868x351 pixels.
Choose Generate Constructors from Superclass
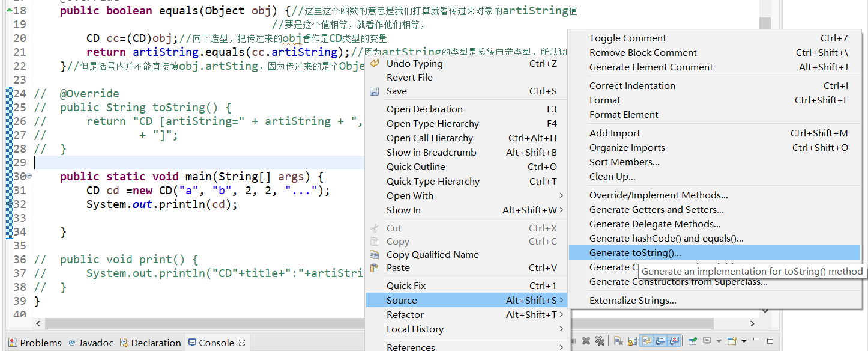[714, 282]
